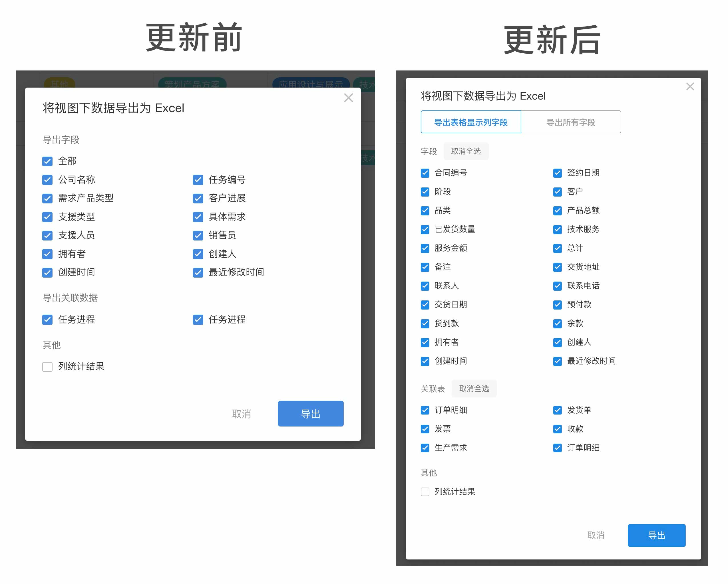Uncheck 合同编号 checkbox
Image resolution: width=728 pixels, height=584 pixels.
[425, 173]
